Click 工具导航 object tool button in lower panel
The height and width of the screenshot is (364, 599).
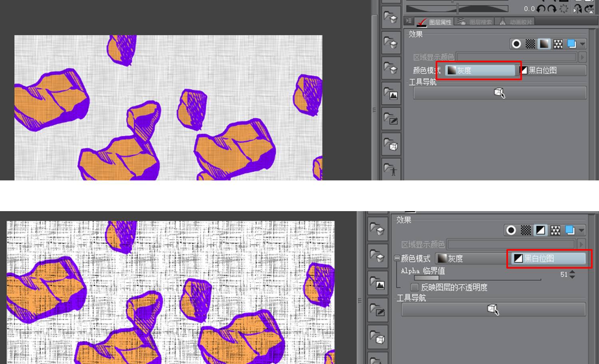pyautogui.click(x=493, y=310)
